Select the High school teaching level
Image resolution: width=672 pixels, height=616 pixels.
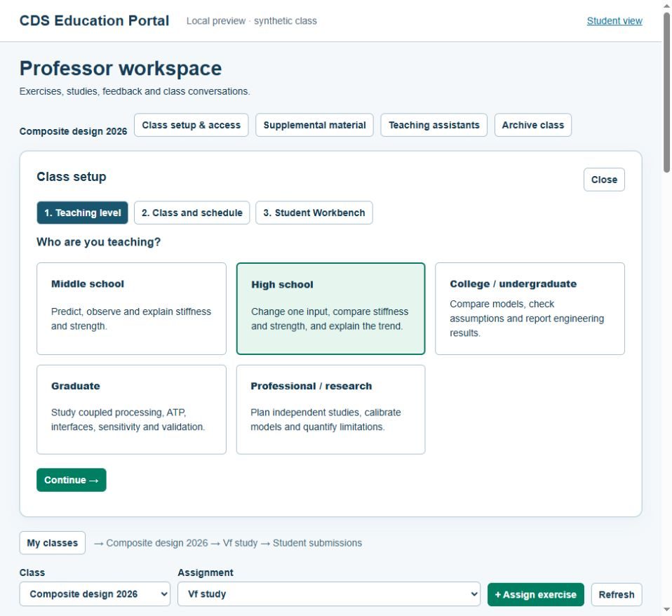point(331,309)
